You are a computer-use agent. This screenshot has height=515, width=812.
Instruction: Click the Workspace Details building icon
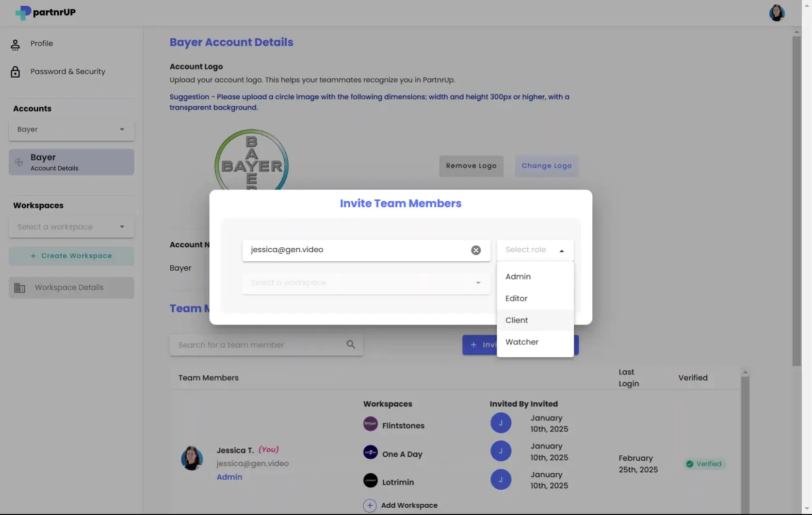click(x=19, y=287)
